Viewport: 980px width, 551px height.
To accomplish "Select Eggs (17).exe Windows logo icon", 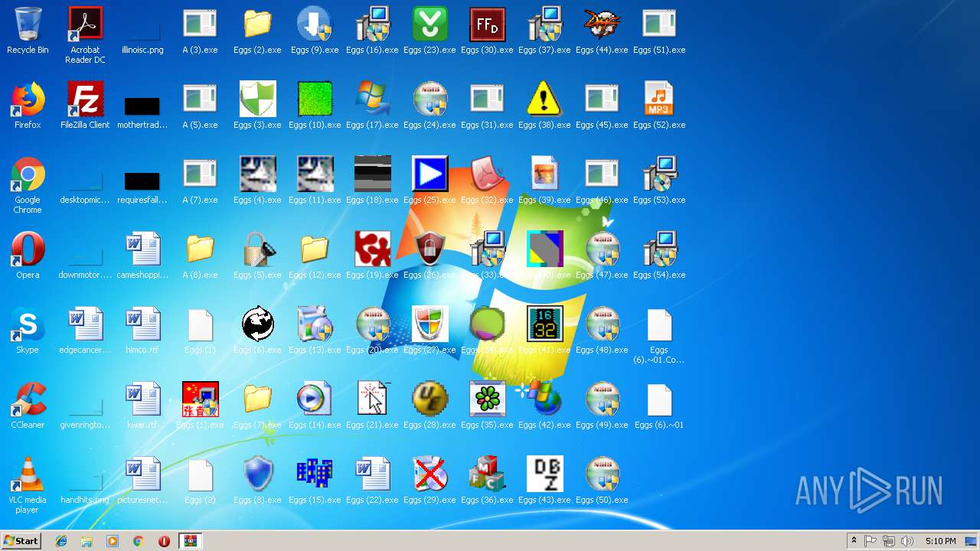I will (372, 106).
